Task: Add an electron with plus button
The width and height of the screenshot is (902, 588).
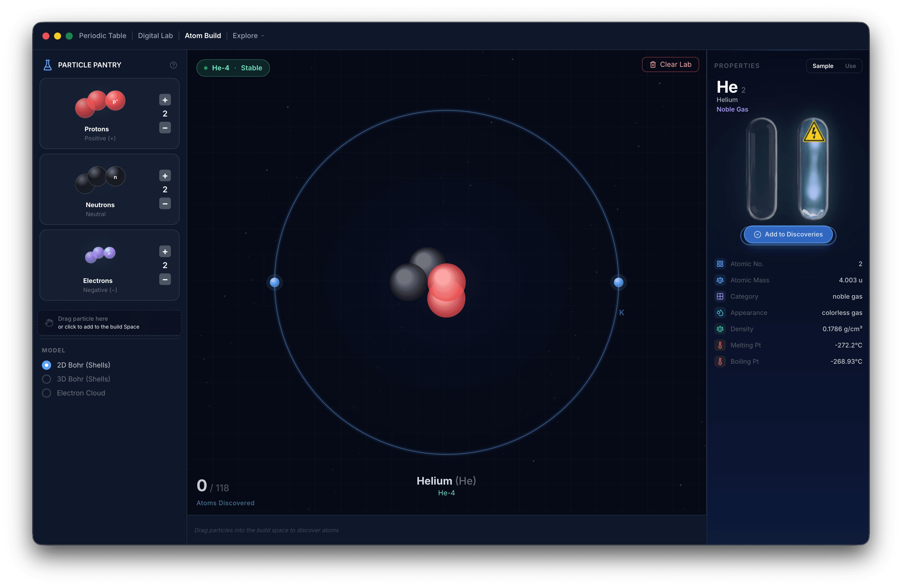Action: pos(165,252)
